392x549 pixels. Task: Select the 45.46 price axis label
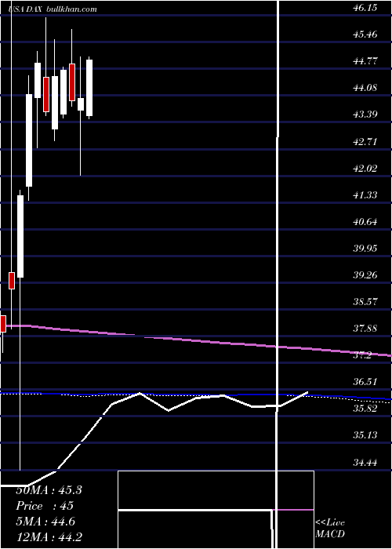[x=365, y=35]
